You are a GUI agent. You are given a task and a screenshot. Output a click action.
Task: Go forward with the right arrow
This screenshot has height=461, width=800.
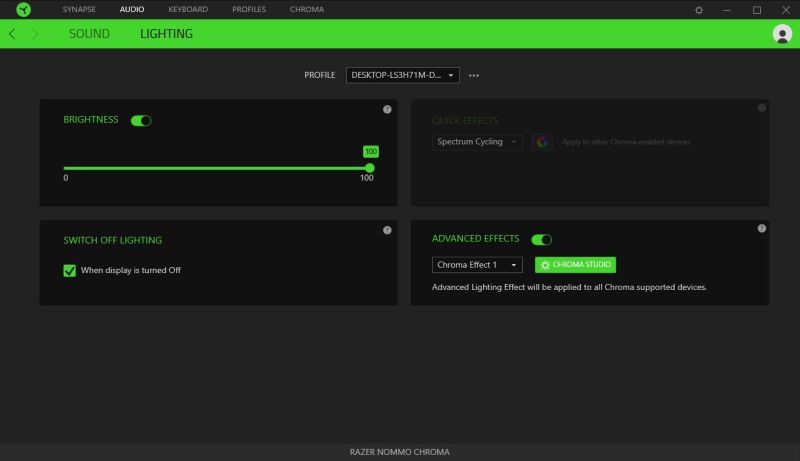pos(35,34)
